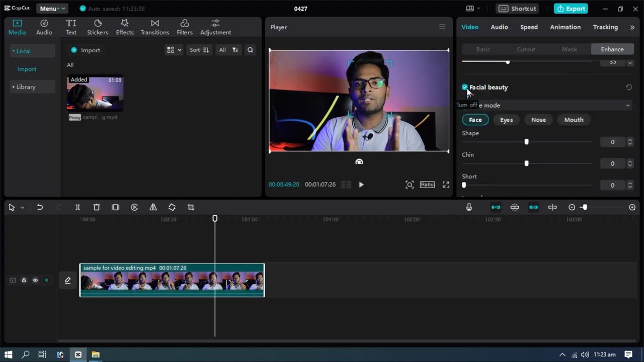Switch to the Speed tab

(529, 27)
